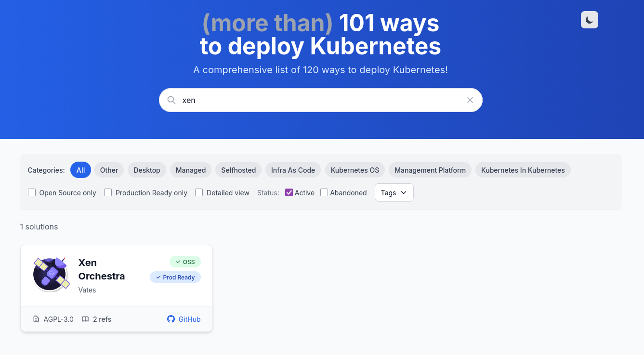Filter by the Managed category
Image resolution: width=644 pixels, height=355 pixels.
pyautogui.click(x=191, y=170)
